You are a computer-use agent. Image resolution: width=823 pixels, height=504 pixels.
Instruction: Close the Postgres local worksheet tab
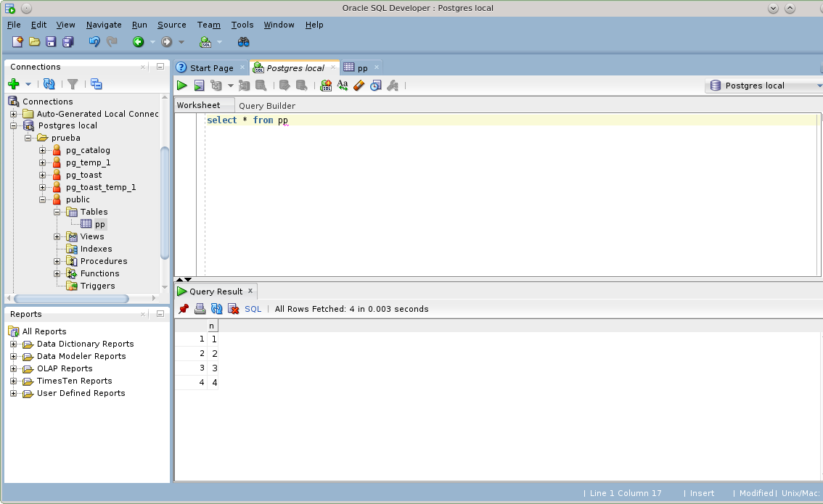coord(333,67)
